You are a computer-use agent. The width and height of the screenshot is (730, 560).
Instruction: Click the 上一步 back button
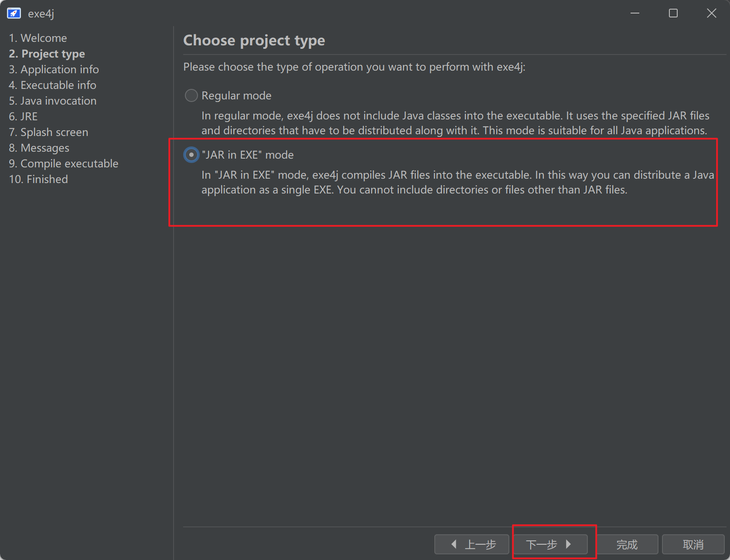(472, 544)
